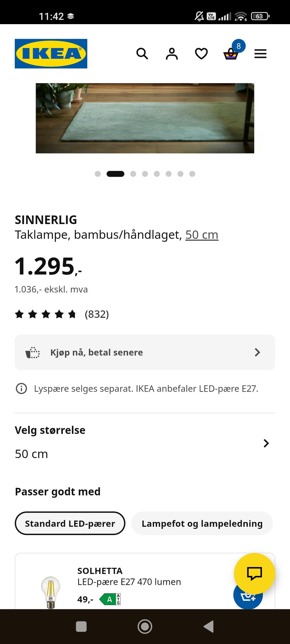Open the favorites heart icon
The width and height of the screenshot is (290, 644).
tap(201, 54)
